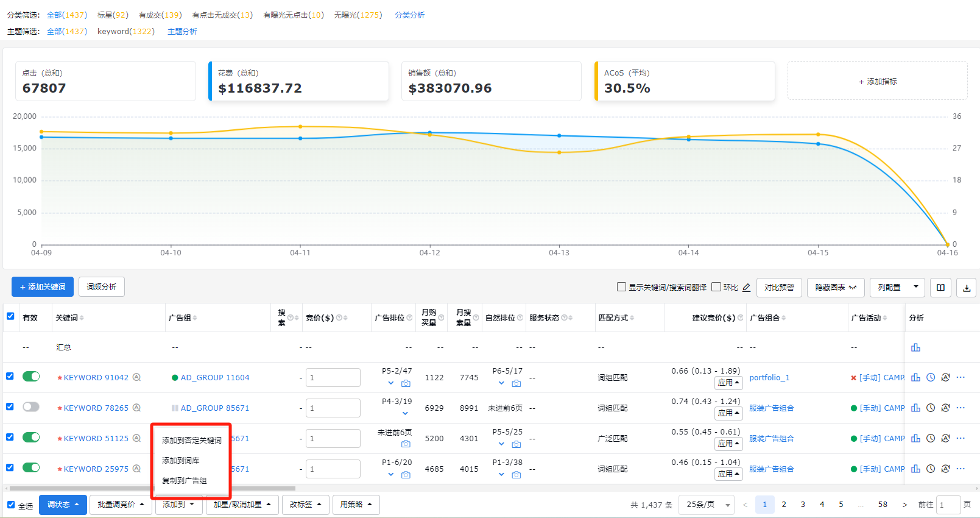Open the 列配置 dropdown
The width and height of the screenshot is (980, 518).
(x=897, y=288)
